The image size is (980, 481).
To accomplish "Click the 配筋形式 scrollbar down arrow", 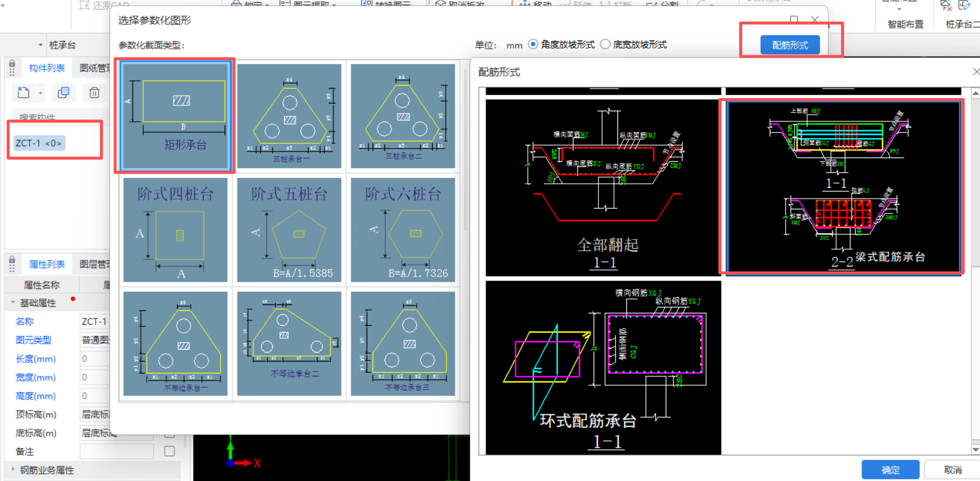I will [x=975, y=449].
